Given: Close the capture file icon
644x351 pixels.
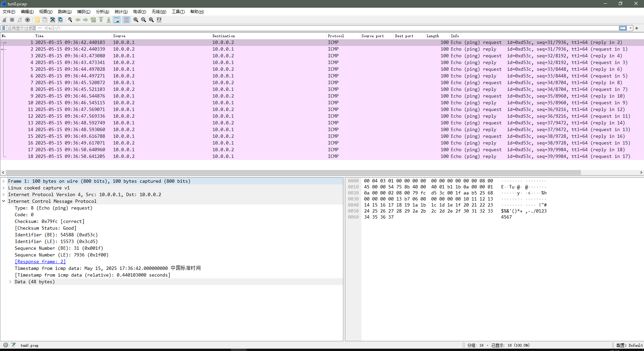Looking at the screenshot, I should 53,20.
